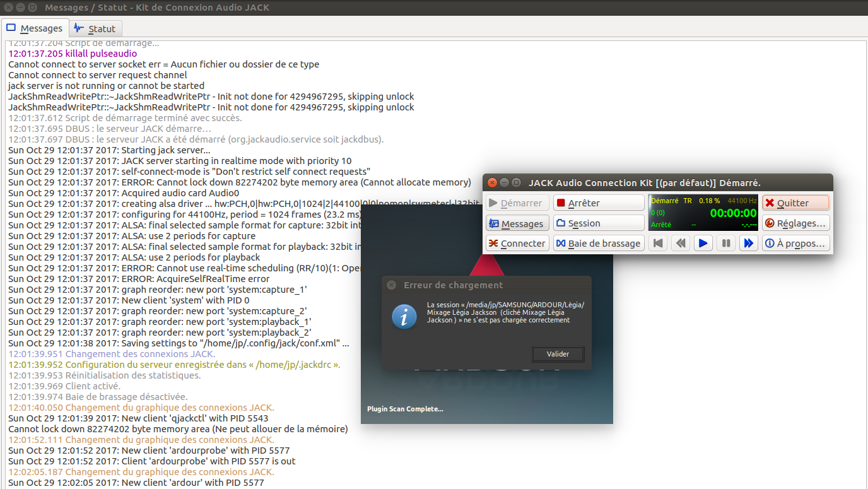
Task: Select the "New client 'ardourprobe'" log line
Action: [x=149, y=451]
